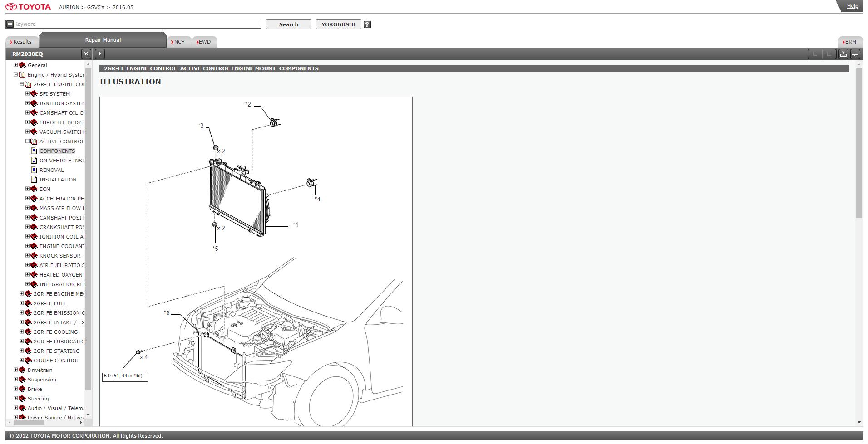
Task: Expand the Audio / Visual / Telematics node
Action: pos(15,408)
